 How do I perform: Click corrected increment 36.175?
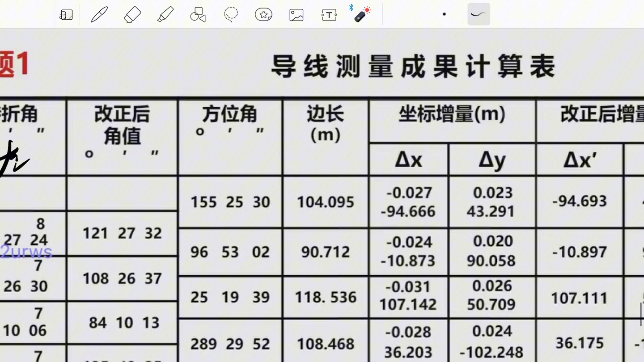click(x=580, y=343)
